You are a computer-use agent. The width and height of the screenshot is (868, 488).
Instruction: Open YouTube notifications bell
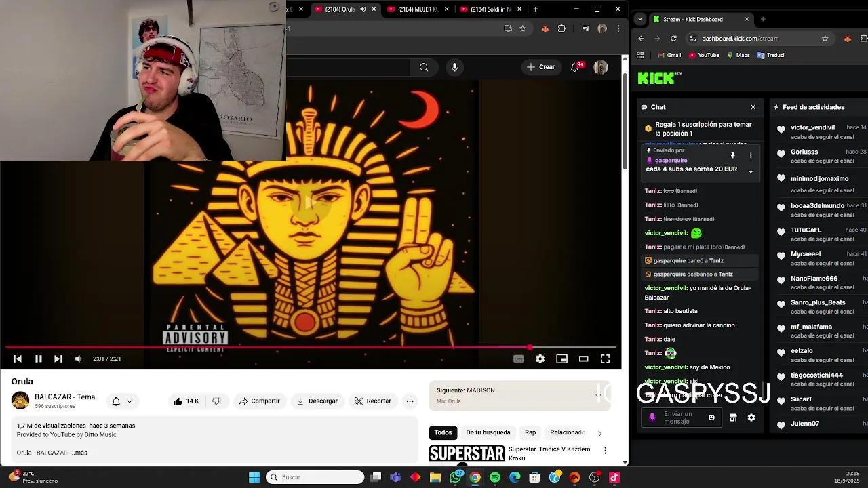click(x=576, y=67)
